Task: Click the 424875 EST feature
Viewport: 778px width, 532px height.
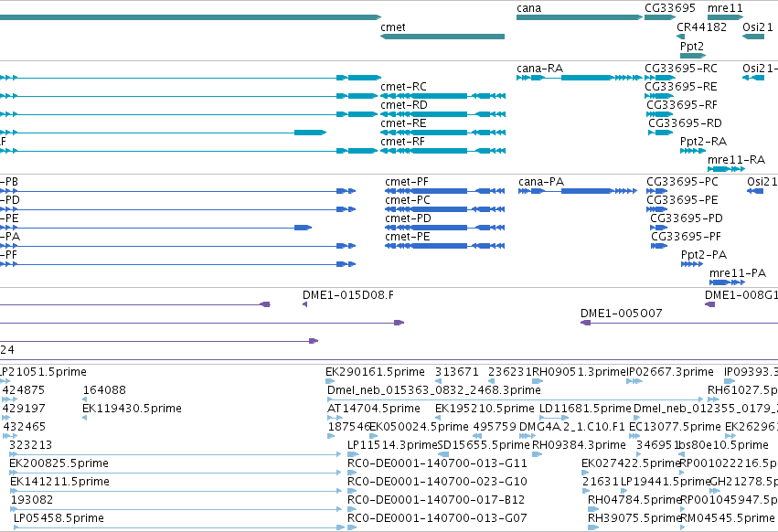Action: pos(9,399)
